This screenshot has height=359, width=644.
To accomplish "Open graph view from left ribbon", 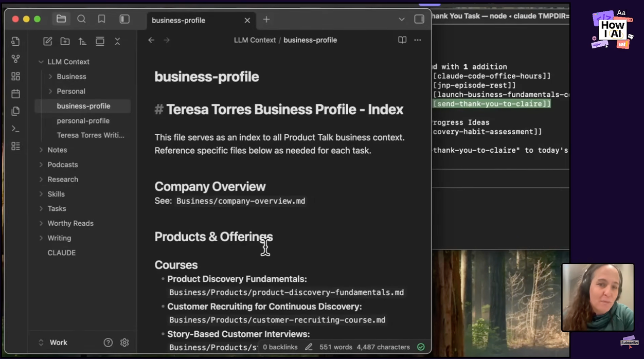I will point(16,59).
